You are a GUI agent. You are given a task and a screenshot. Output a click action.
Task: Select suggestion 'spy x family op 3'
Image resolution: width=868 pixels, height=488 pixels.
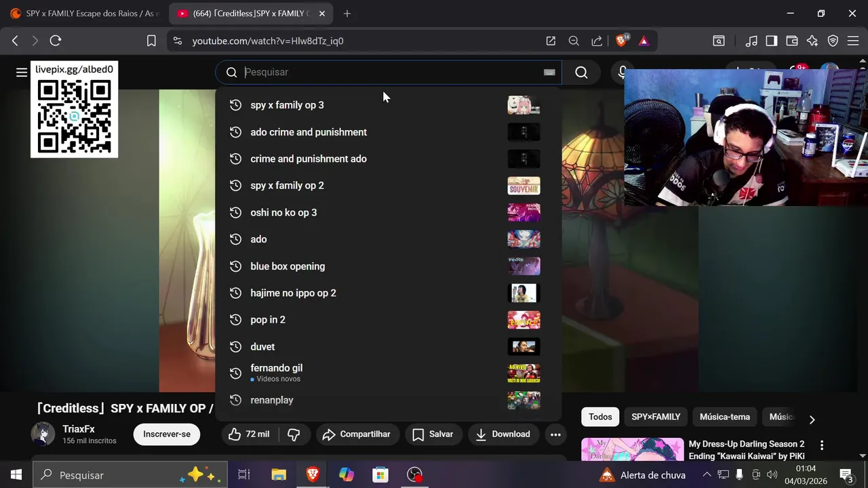(x=388, y=105)
